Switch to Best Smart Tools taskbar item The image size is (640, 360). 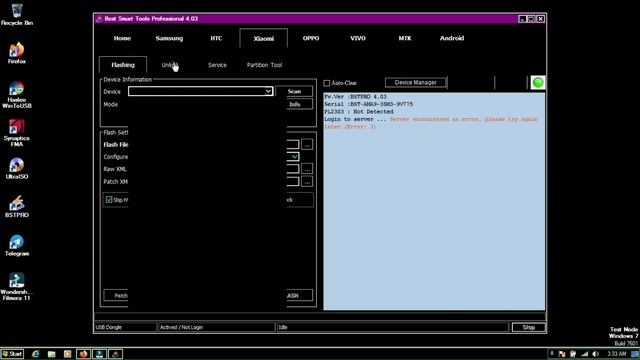[x=116, y=354]
